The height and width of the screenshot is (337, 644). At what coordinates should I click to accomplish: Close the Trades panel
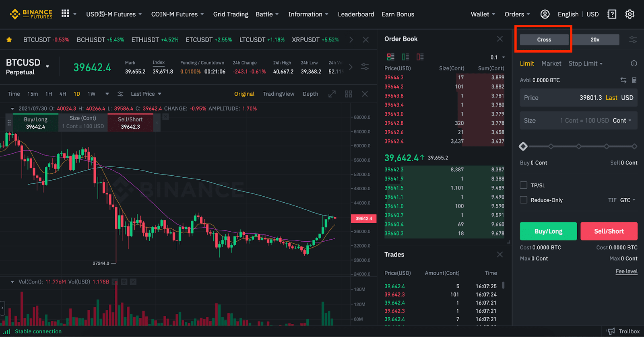500,254
